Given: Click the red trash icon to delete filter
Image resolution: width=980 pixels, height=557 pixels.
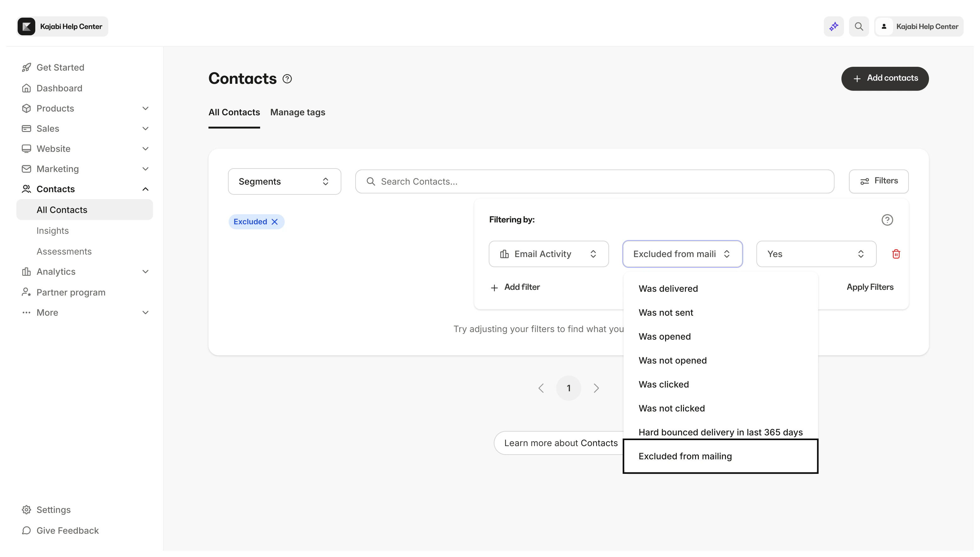Looking at the screenshot, I should click(896, 254).
